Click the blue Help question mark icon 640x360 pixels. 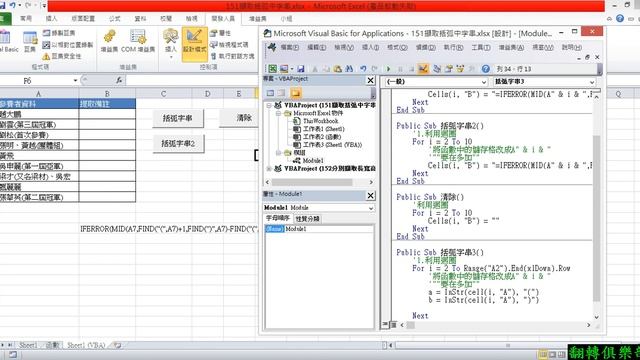pos(485,69)
